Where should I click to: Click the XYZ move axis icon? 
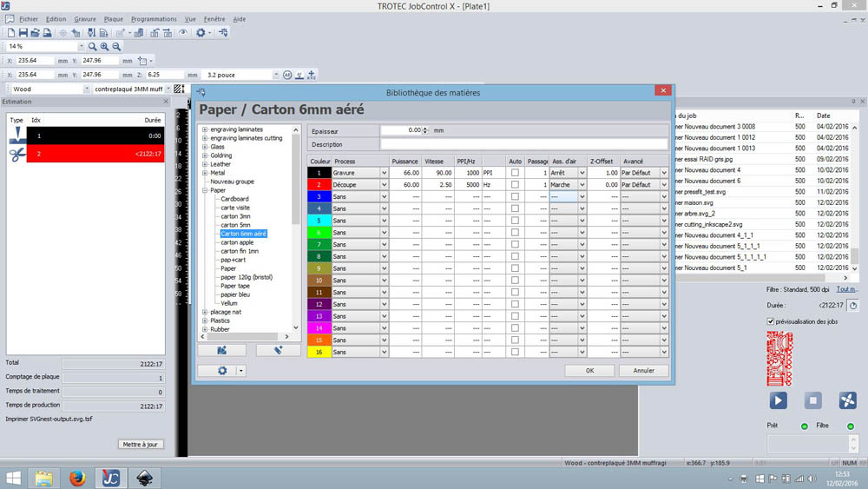(x=312, y=75)
